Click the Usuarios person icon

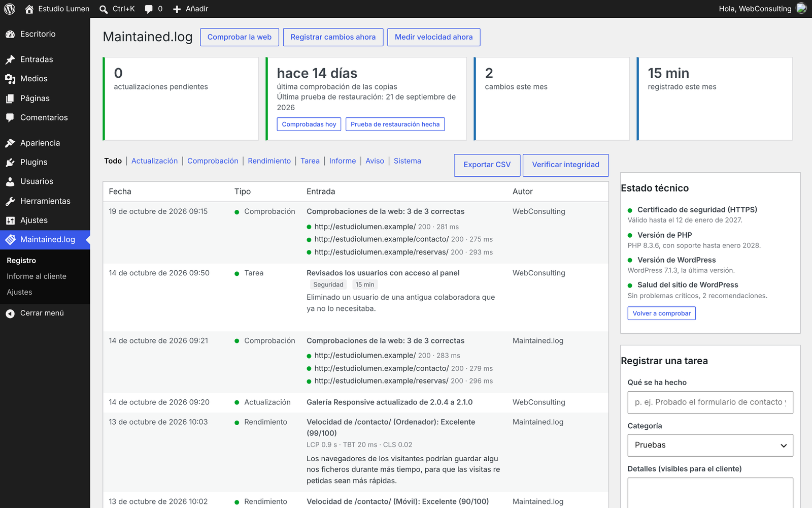click(10, 181)
